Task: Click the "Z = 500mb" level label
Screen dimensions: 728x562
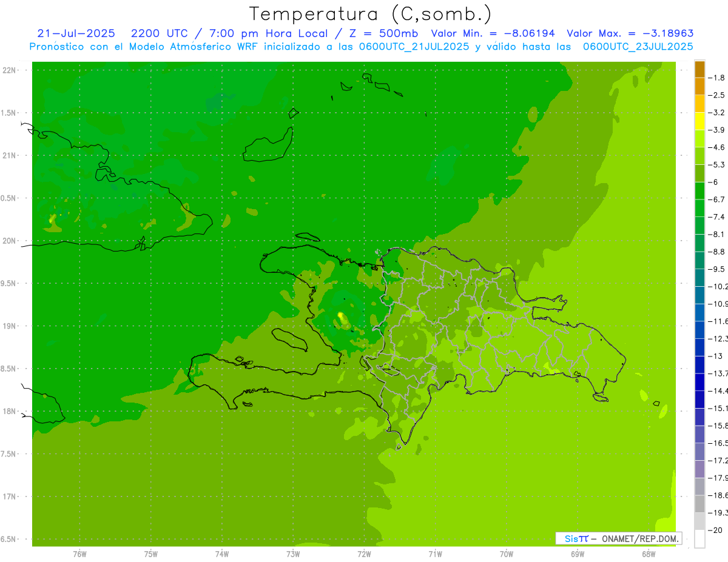Action: (x=380, y=33)
